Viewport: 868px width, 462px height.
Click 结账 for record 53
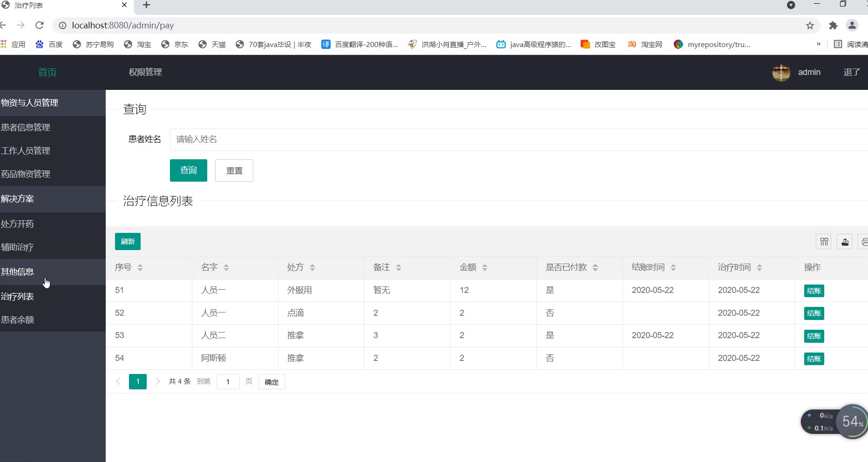coord(814,336)
